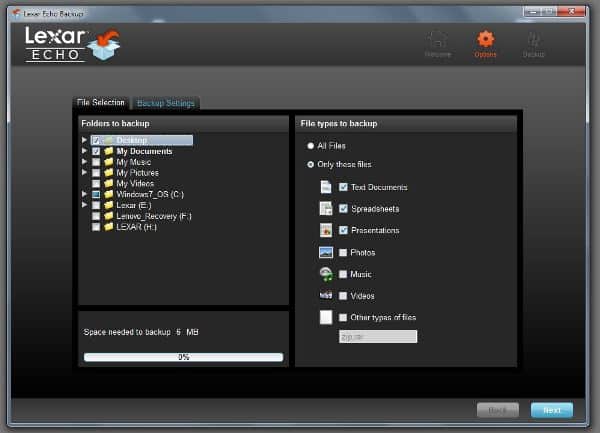The image size is (600, 433).
Task: Expand the Lexar (E:) tree node arrow
Action: pos(84,205)
